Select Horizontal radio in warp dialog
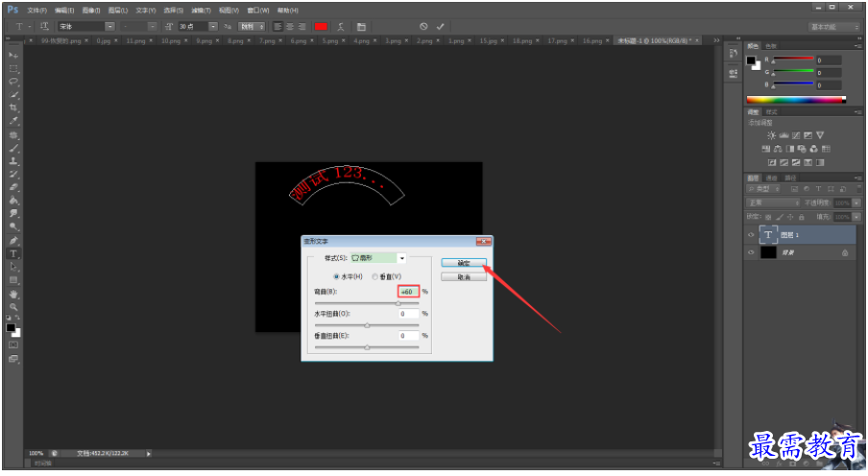The image size is (868, 476). 336,276
